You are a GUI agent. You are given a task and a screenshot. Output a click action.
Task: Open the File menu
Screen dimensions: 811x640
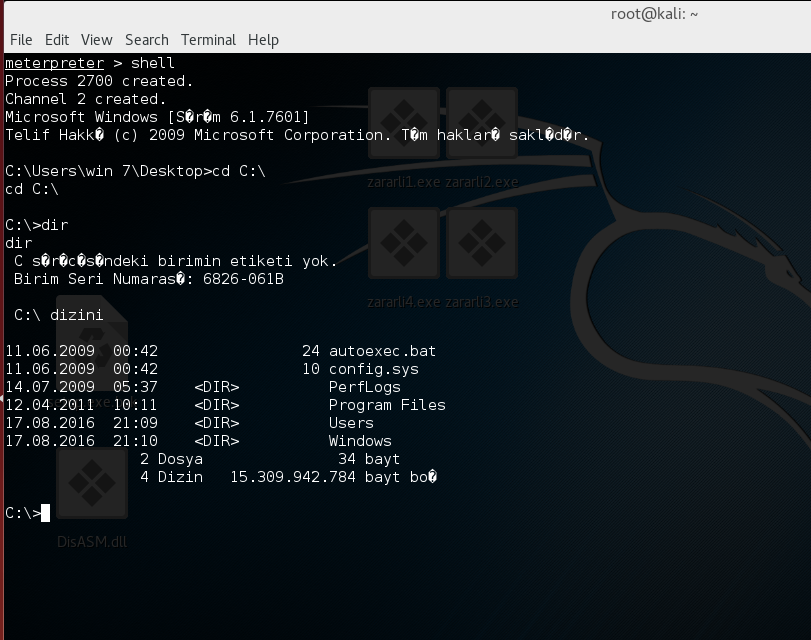click(21, 40)
